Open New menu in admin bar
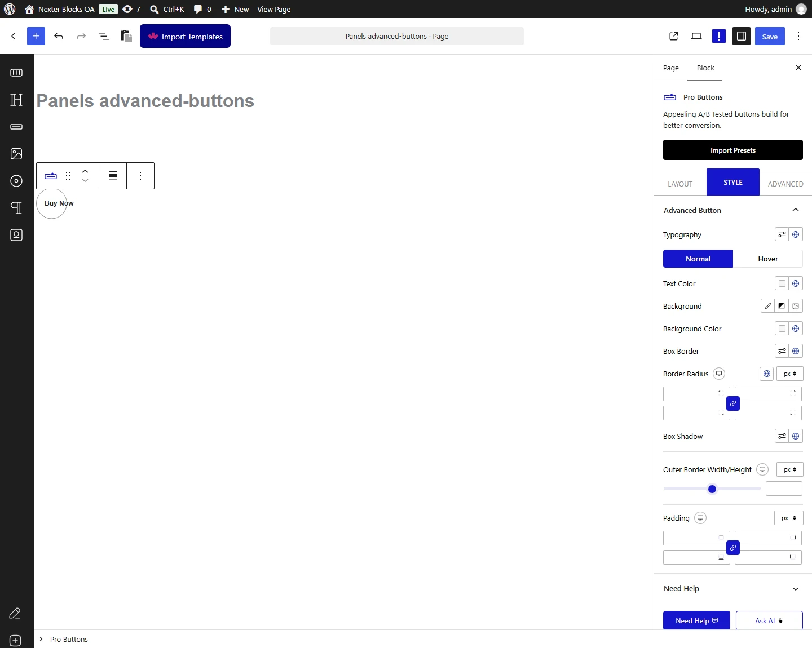Screen dimensions: 812x648 point(235,9)
